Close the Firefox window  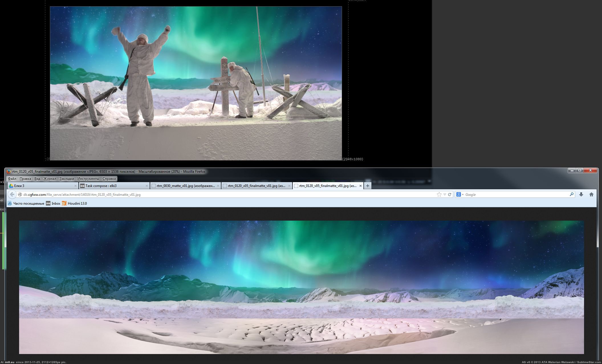tap(590, 170)
